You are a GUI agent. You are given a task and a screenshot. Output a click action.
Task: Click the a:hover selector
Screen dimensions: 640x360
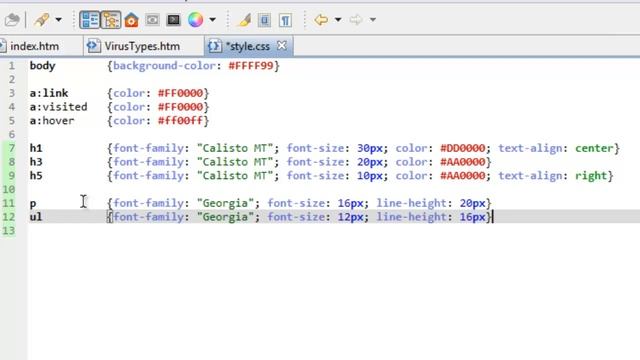pos(52,120)
